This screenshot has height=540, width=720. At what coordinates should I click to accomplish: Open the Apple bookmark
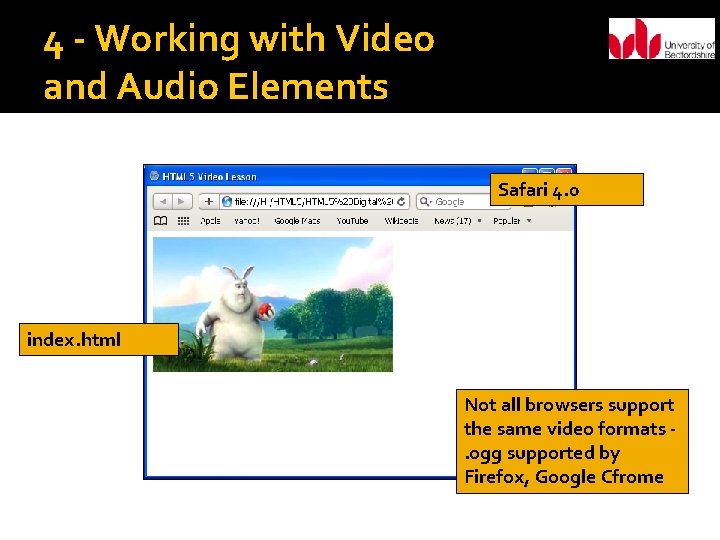pos(210,221)
